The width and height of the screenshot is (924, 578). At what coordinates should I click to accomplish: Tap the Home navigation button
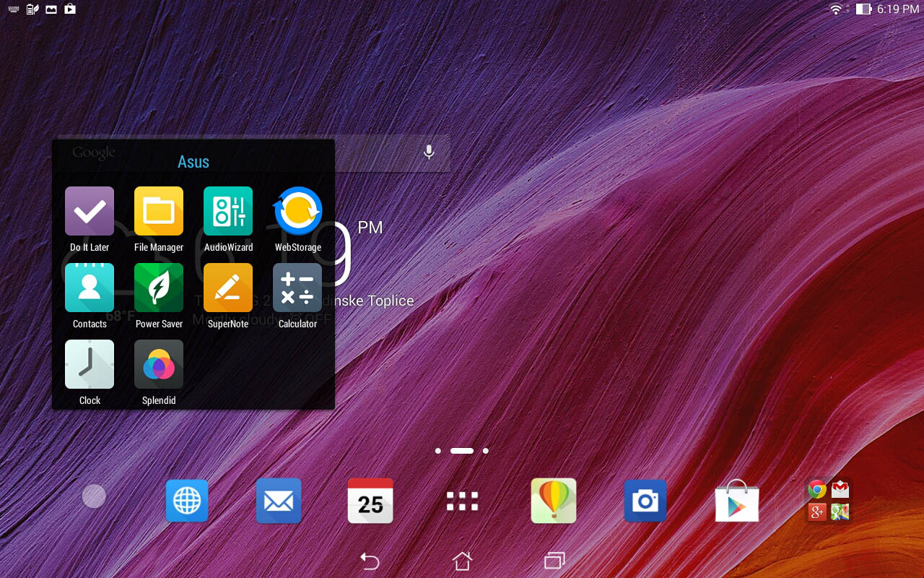tap(462, 561)
